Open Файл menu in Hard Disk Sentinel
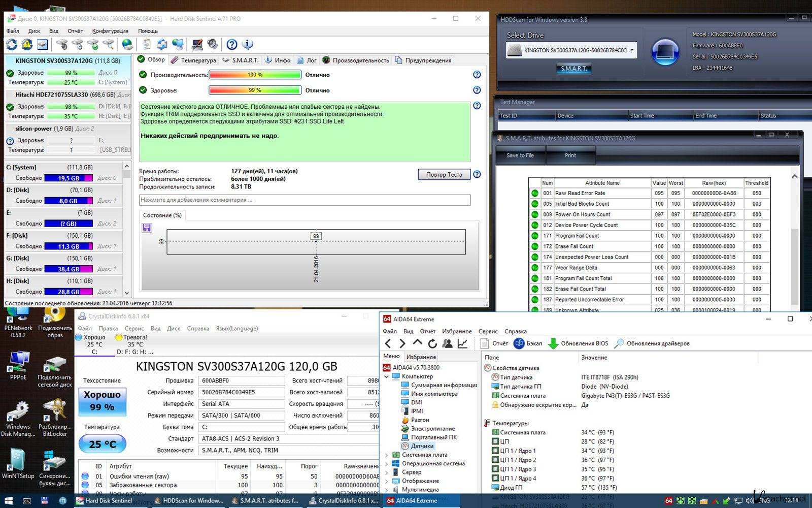The height and width of the screenshot is (508, 812). pos(13,31)
